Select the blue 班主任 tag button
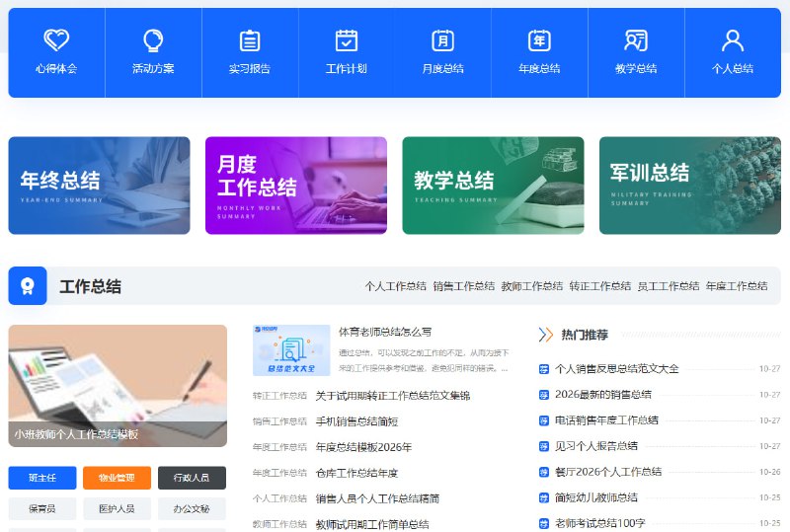The height and width of the screenshot is (532, 790). coord(42,478)
